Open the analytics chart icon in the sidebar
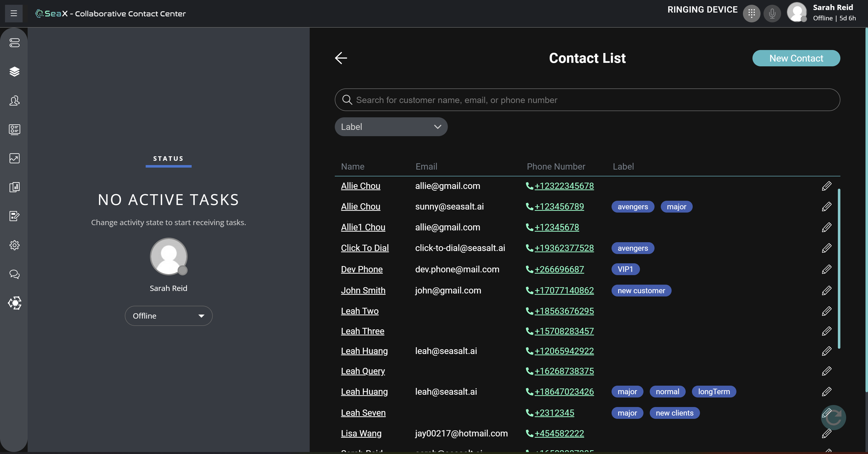Screen dimensions: 868x454 click(14, 158)
